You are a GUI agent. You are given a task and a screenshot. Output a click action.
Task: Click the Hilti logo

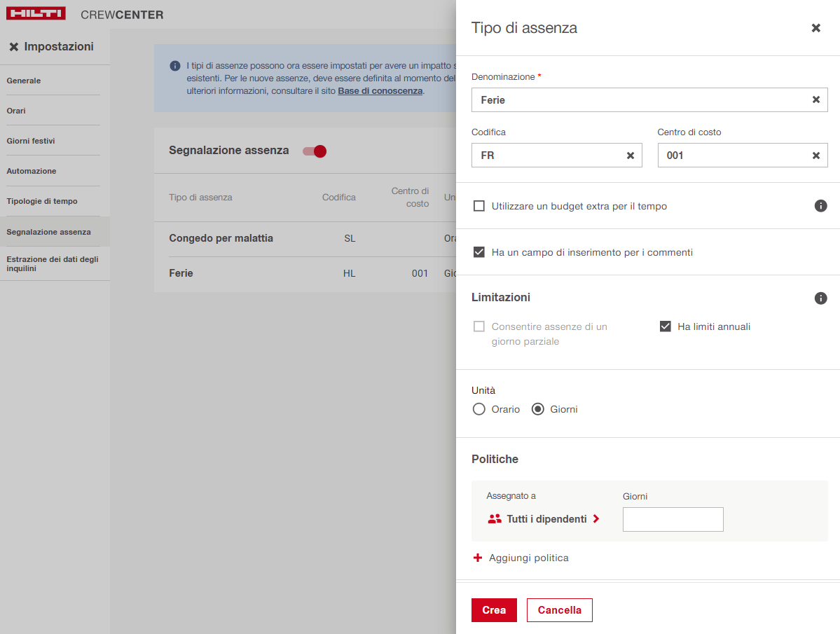click(x=36, y=14)
